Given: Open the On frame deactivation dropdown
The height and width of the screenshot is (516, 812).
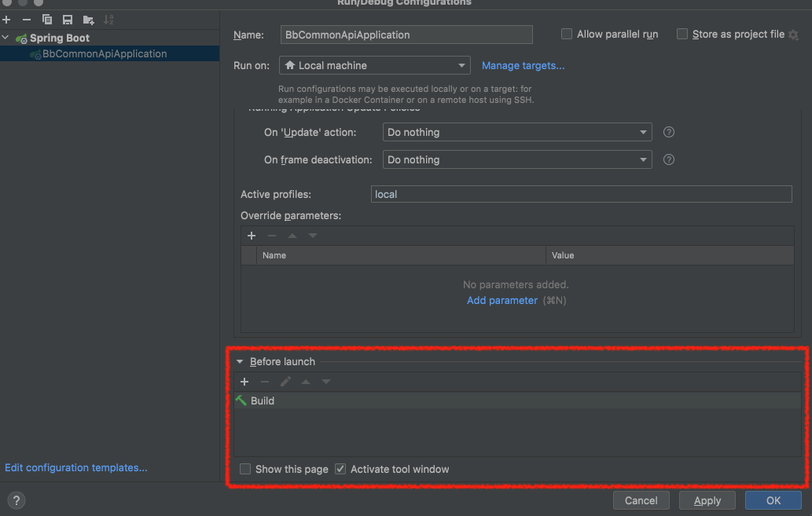Looking at the screenshot, I should 517,160.
